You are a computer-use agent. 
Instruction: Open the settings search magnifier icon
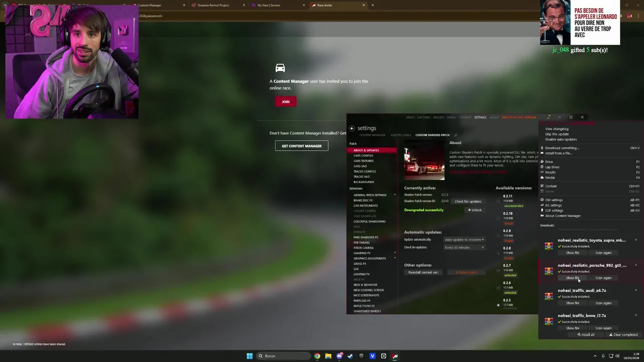pyautogui.click(x=456, y=135)
